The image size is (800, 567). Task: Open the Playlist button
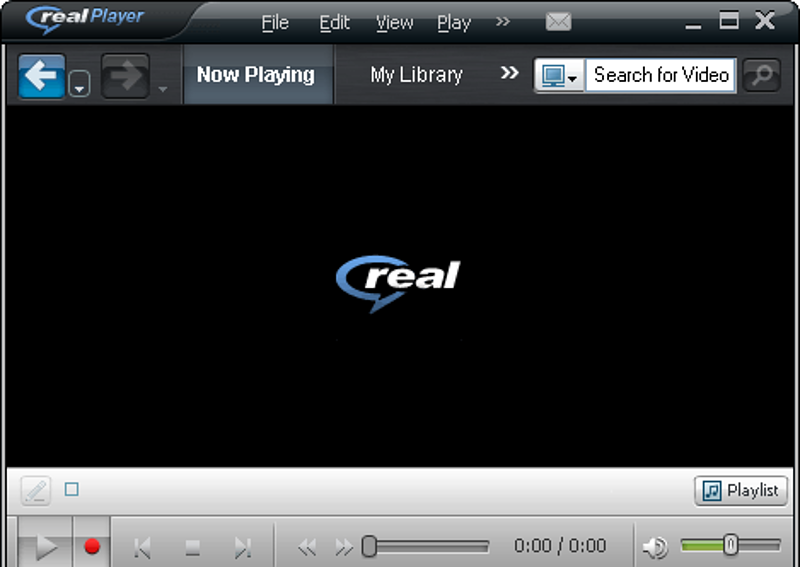[741, 491]
